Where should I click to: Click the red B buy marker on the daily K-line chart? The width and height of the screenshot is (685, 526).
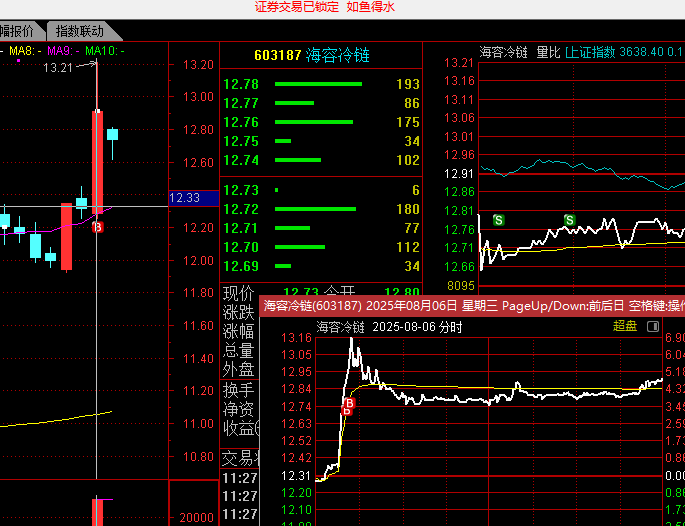[x=98, y=227]
